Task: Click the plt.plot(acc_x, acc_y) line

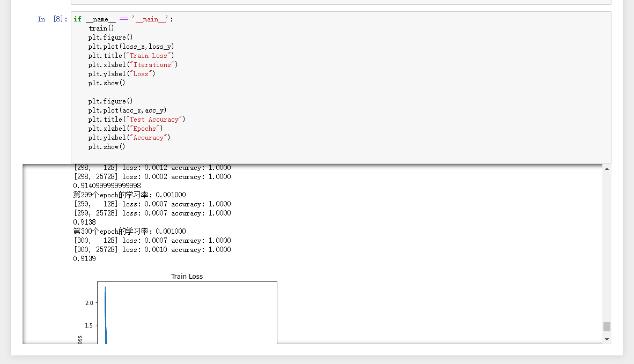Action: coord(128,110)
